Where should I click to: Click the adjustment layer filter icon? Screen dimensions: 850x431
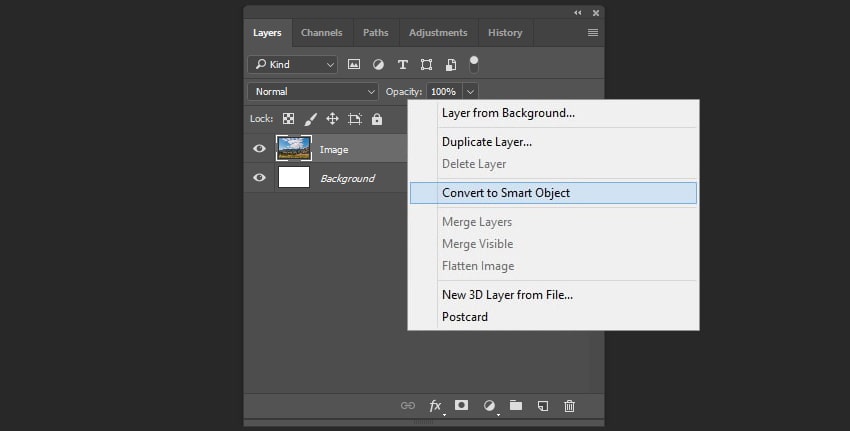[x=378, y=64]
